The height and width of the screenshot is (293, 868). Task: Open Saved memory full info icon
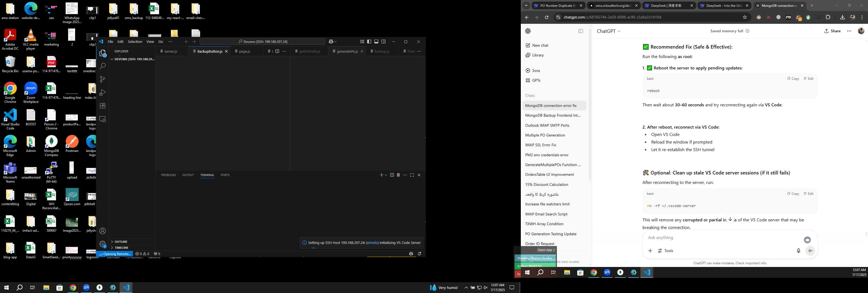(747, 31)
